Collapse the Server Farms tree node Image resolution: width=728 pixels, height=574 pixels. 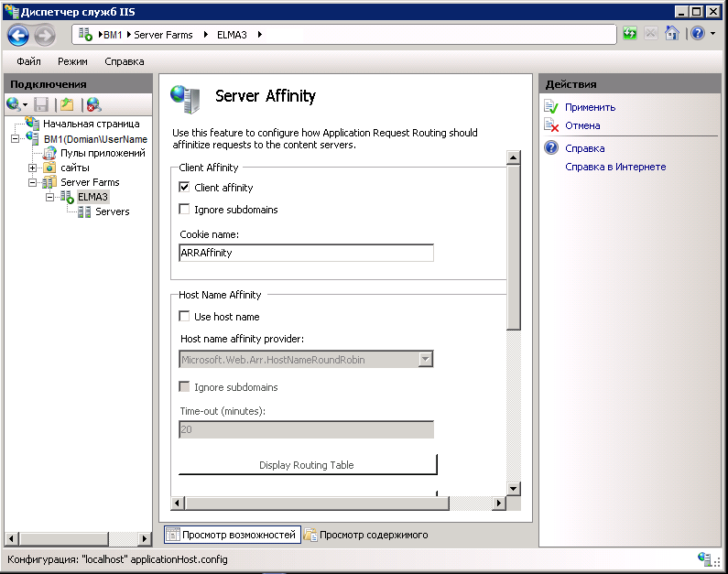(x=33, y=182)
